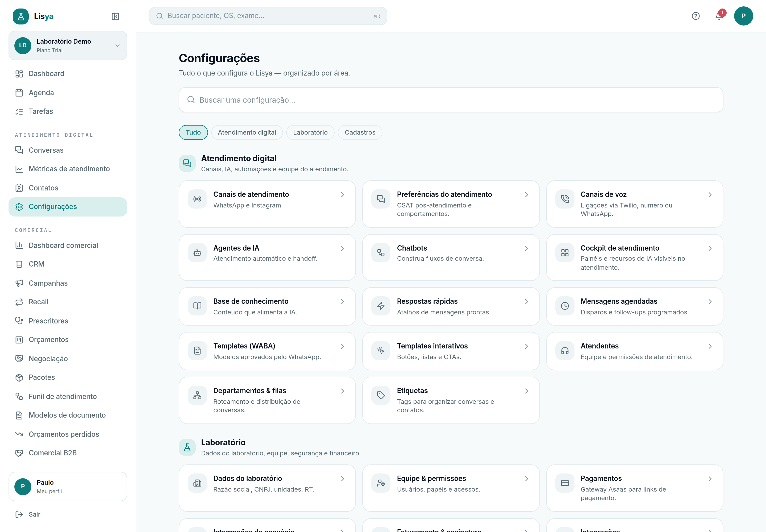
Task: Focus the Buscar paciente, OS, exame field
Action: [268, 16]
